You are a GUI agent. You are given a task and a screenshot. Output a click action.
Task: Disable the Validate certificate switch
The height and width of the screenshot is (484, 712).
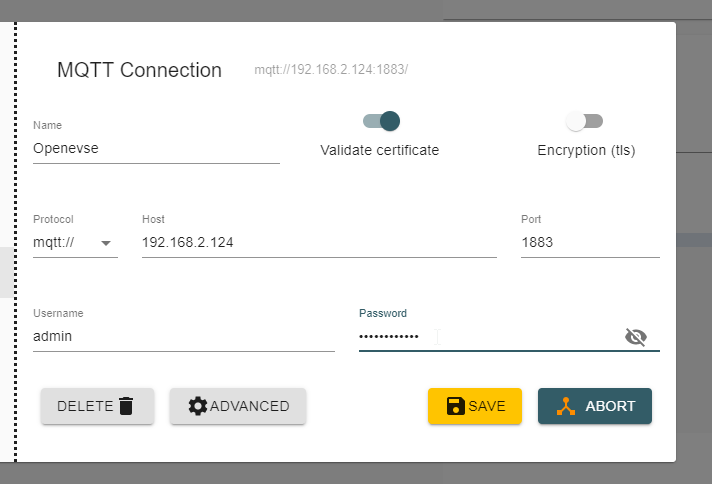[x=381, y=121]
